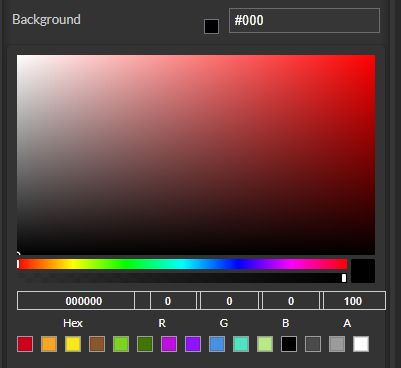This screenshot has width=401, height=368.
Task: Select the blue preset swatch
Action: (217, 344)
